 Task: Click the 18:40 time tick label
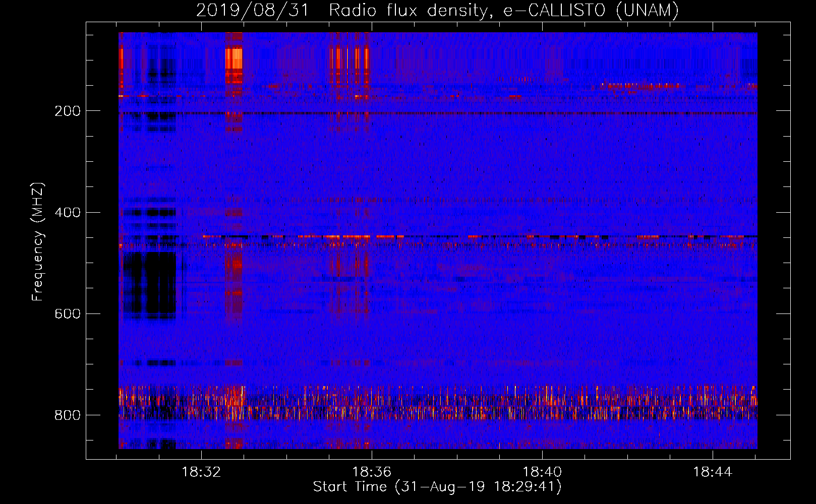click(542, 472)
